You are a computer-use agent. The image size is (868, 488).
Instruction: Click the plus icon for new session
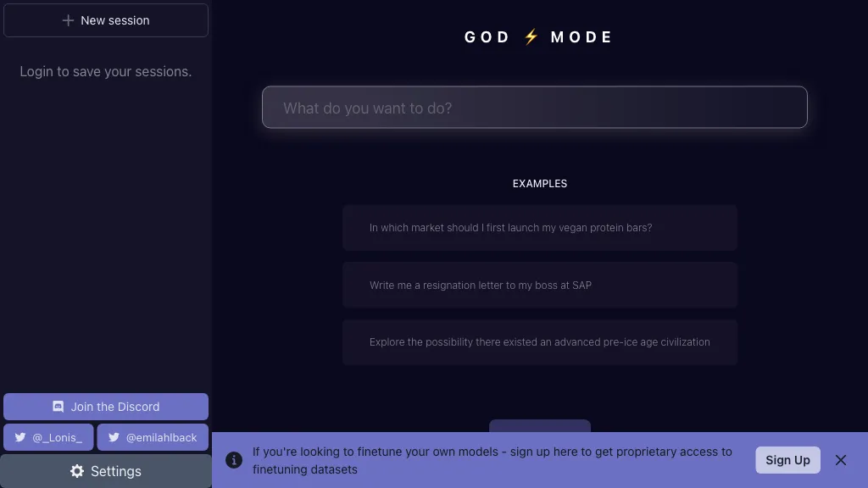[x=69, y=20]
